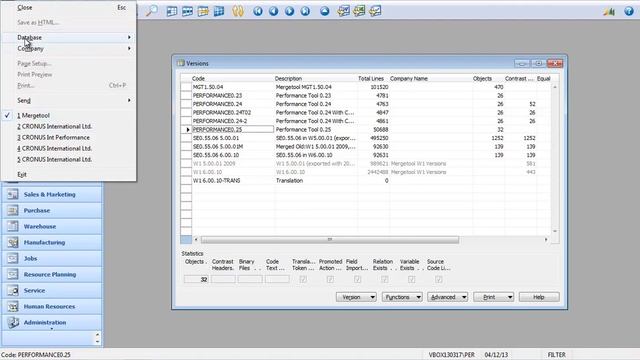Toggle the Relation Exists checkbox
640x360 pixels.
click(384, 279)
